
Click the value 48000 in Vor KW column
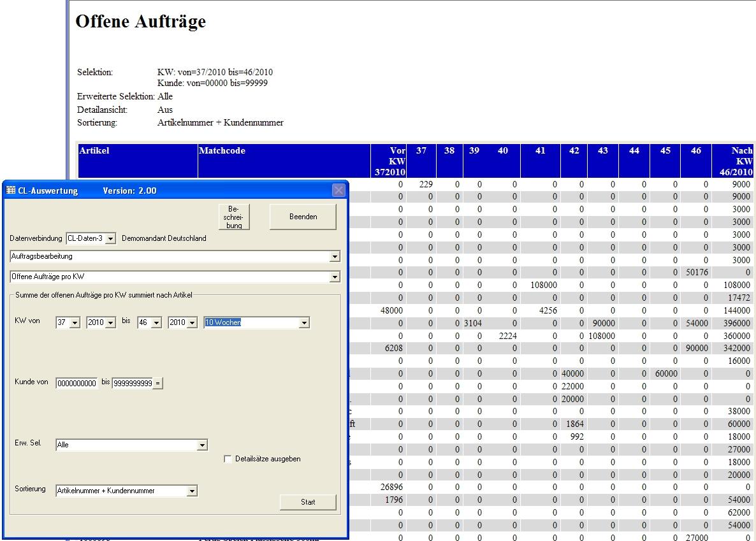[391, 310]
